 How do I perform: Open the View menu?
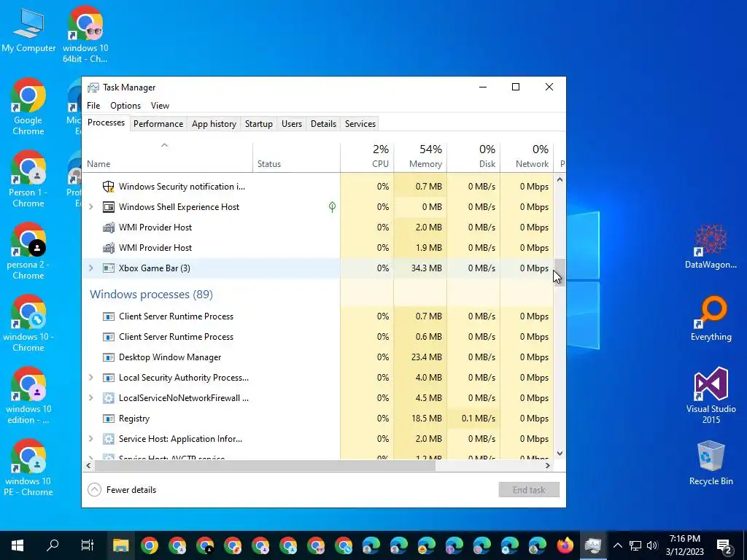pyautogui.click(x=160, y=106)
